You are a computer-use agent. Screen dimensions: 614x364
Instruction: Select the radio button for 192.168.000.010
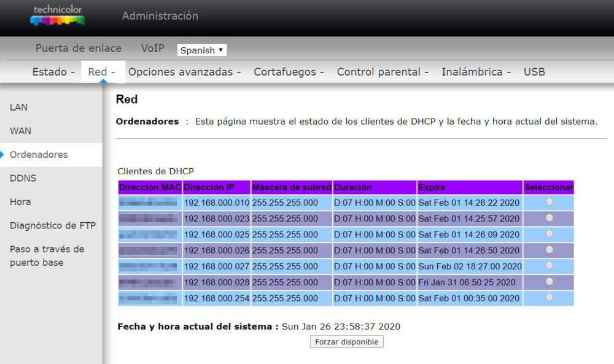point(548,203)
